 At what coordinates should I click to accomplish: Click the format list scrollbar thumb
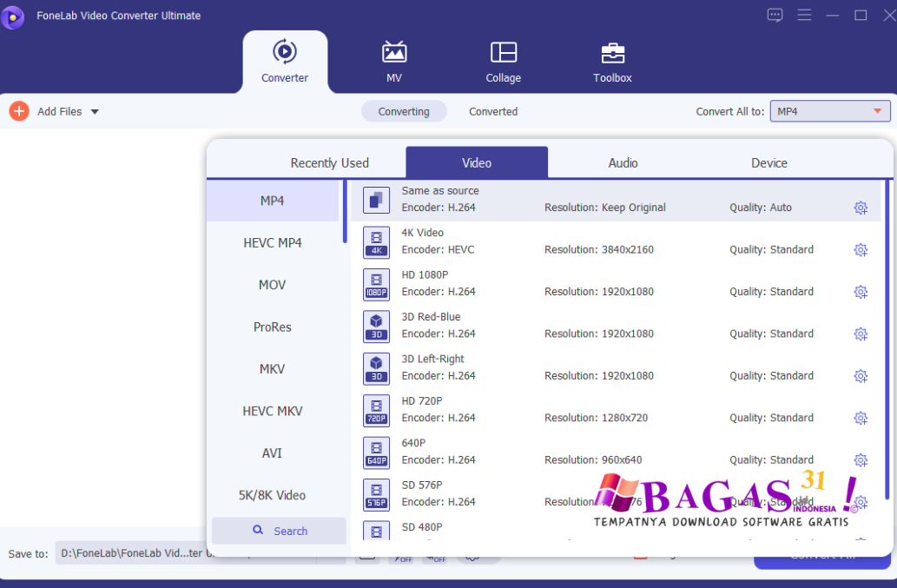[x=345, y=212]
